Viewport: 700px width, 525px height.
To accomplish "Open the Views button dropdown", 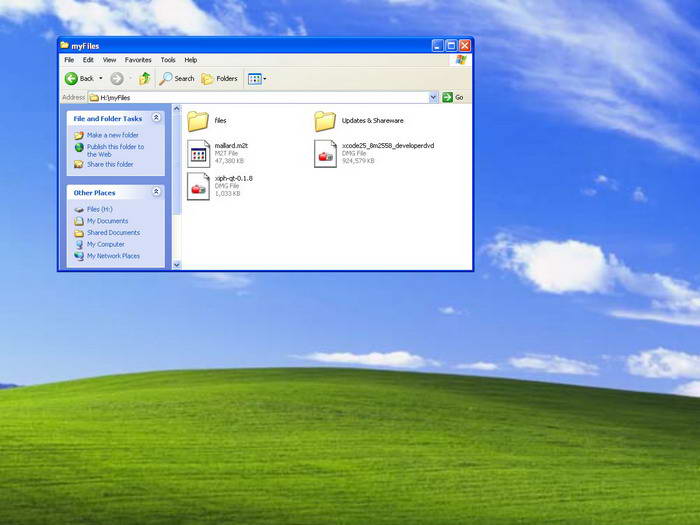I will [265, 79].
